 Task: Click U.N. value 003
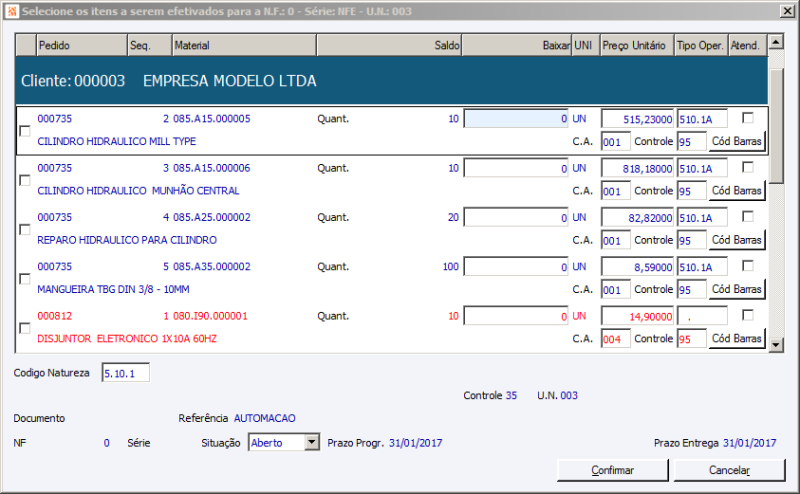pos(569,395)
